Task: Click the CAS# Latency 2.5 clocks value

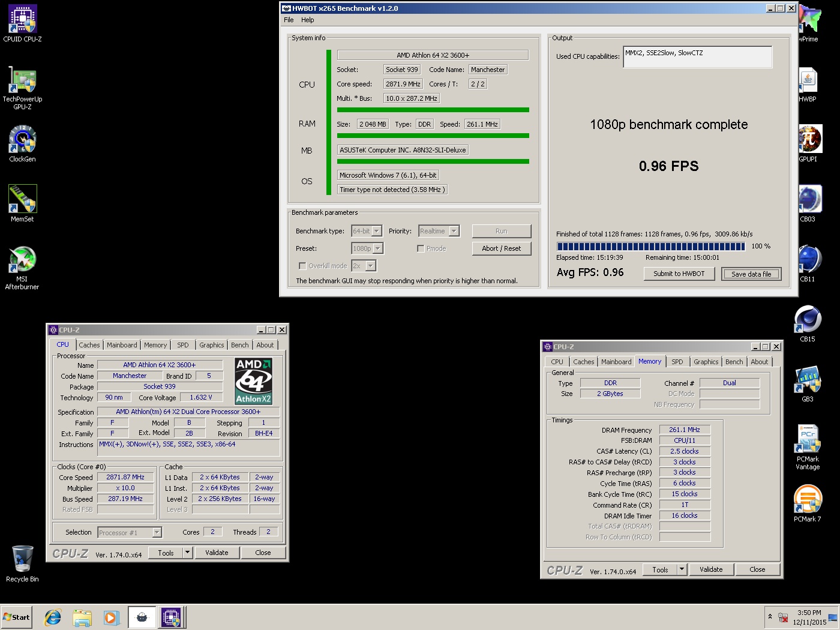Action: click(685, 451)
